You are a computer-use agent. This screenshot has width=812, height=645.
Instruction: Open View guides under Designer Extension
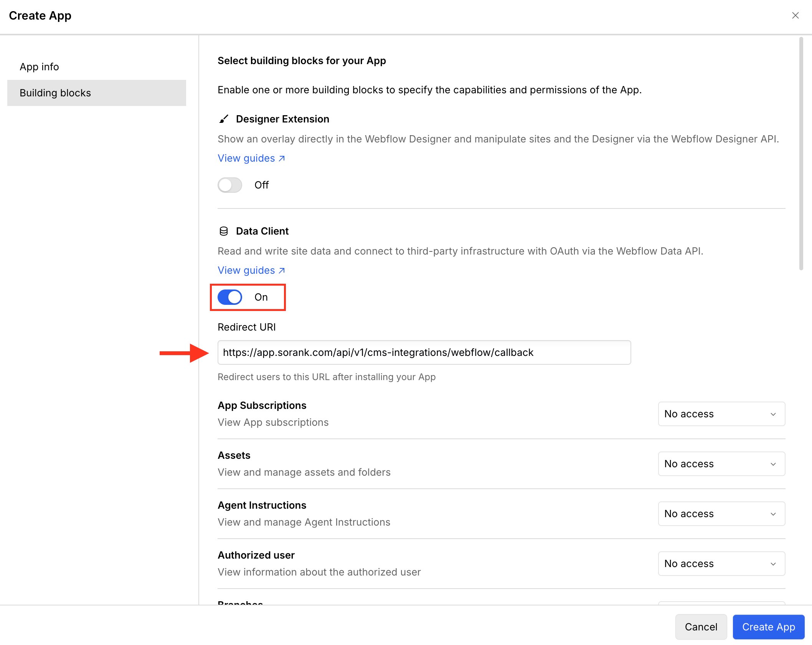point(251,158)
